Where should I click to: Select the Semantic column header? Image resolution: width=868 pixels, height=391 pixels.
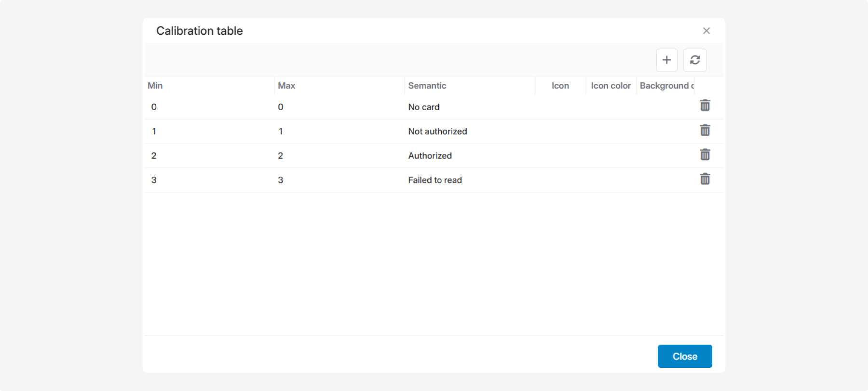(x=427, y=86)
